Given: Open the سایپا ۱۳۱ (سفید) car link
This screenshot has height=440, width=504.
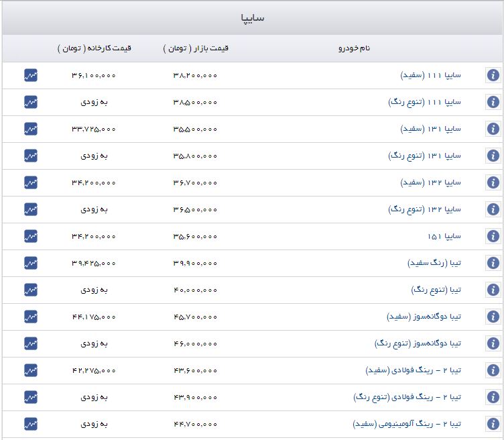Looking at the screenshot, I should [430, 129].
